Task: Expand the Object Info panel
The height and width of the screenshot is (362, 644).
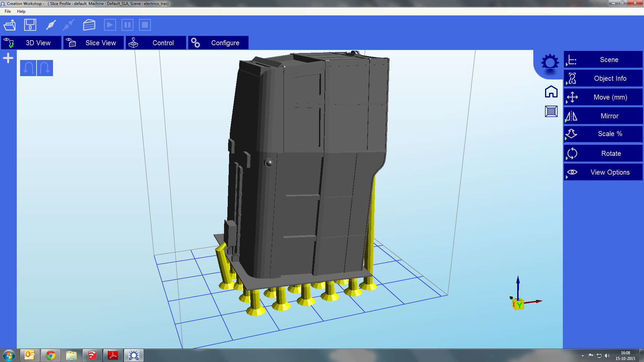Action: [603, 78]
